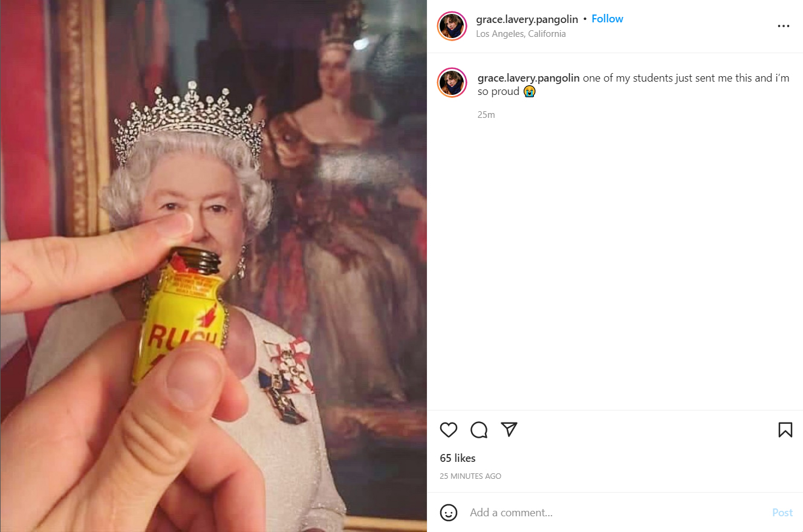Image resolution: width=803 pixels, height=532 pixels.
Task: Open grace.lavery.pangolin username in header
Action: [527, 19]
